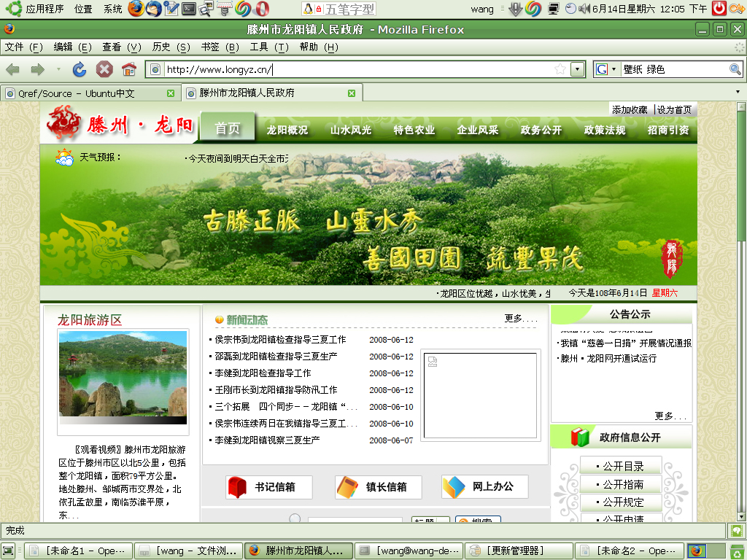Open the 历史 (S) menu

coord(171,47)
